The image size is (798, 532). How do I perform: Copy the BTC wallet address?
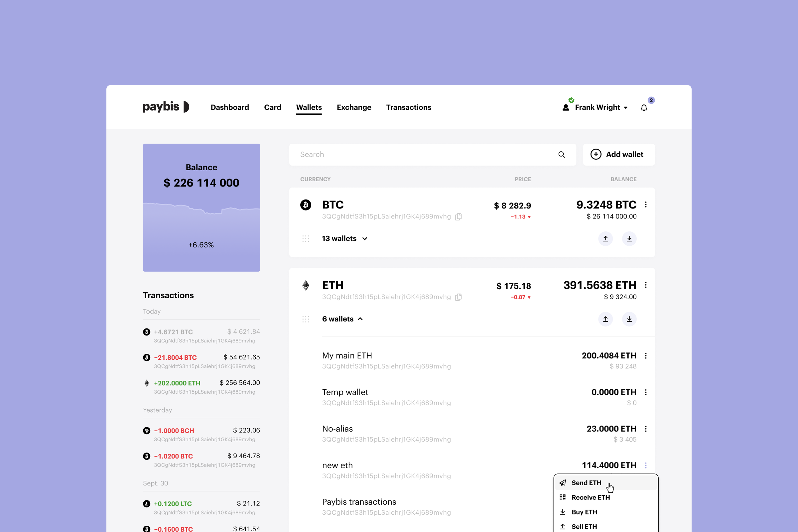459,216
